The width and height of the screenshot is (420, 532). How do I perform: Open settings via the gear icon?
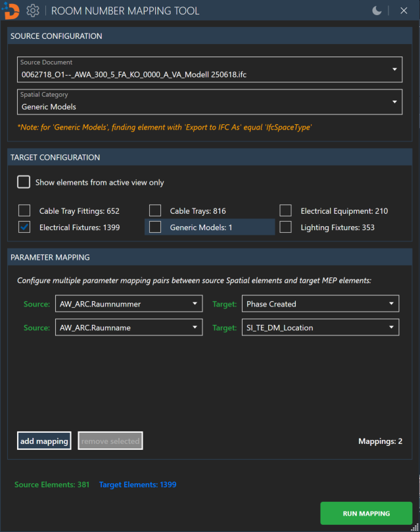point(33,11)
